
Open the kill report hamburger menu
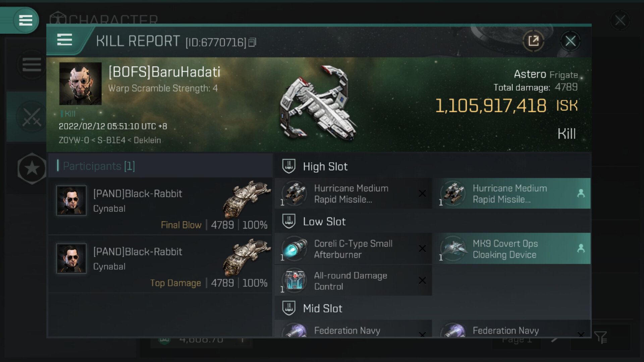64,40
